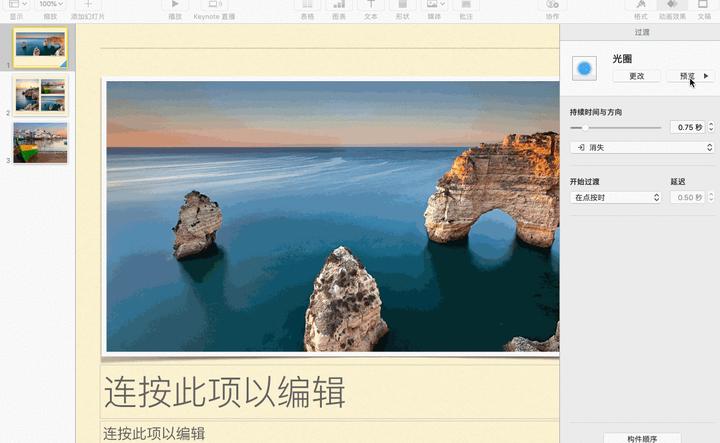The height and width of the screenshot is (443, 720).
Task: Open the 媒体 media dropdown
Action: click(434, 4)
